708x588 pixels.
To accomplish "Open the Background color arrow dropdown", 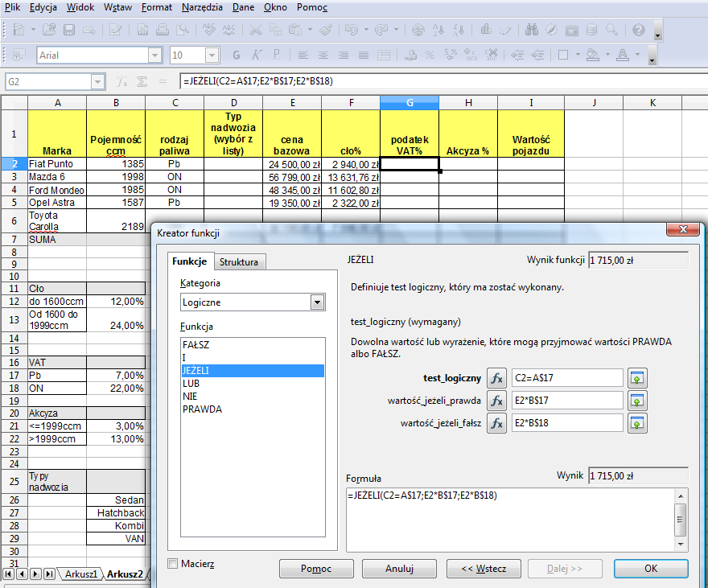I will point(607,55).
